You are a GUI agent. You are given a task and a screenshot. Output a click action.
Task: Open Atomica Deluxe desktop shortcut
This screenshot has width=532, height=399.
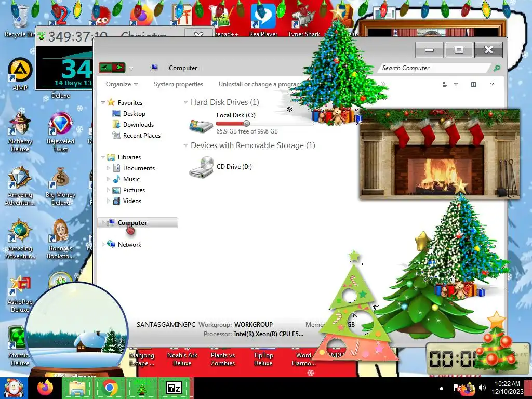[x=20, y=347]
